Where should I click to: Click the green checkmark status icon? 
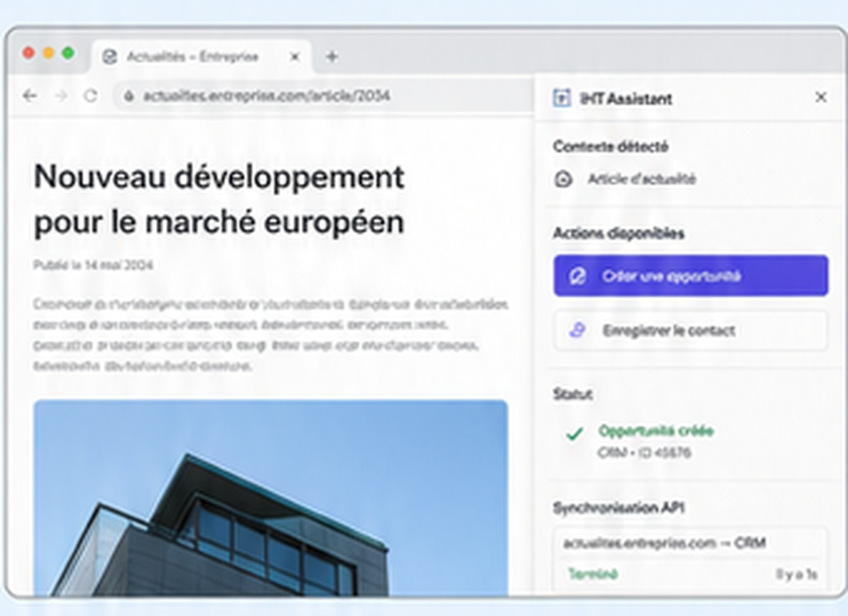[x=574, y=433]
